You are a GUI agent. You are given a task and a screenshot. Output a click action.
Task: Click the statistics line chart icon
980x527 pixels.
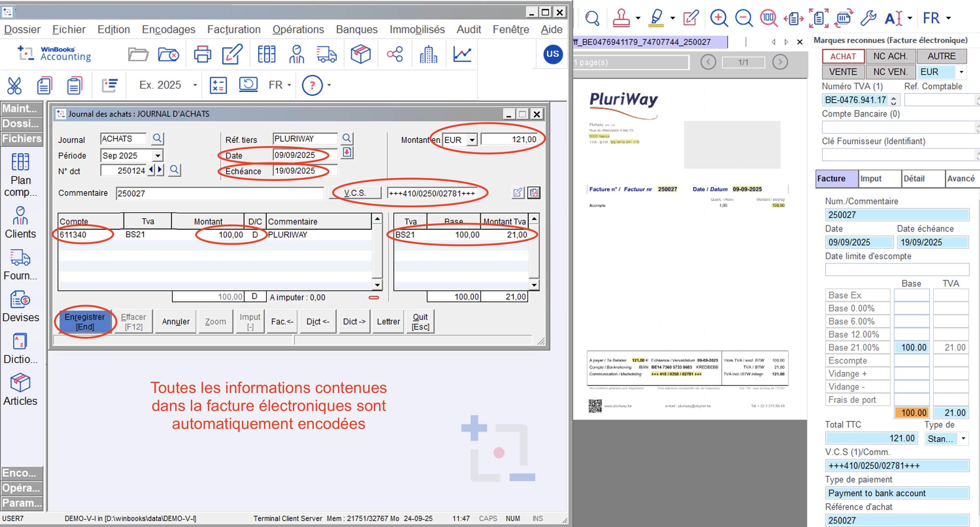coord(462,54)
